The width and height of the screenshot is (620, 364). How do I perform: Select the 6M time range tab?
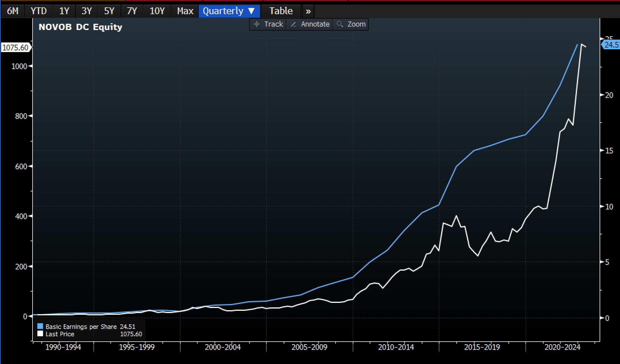pos(13,11)
